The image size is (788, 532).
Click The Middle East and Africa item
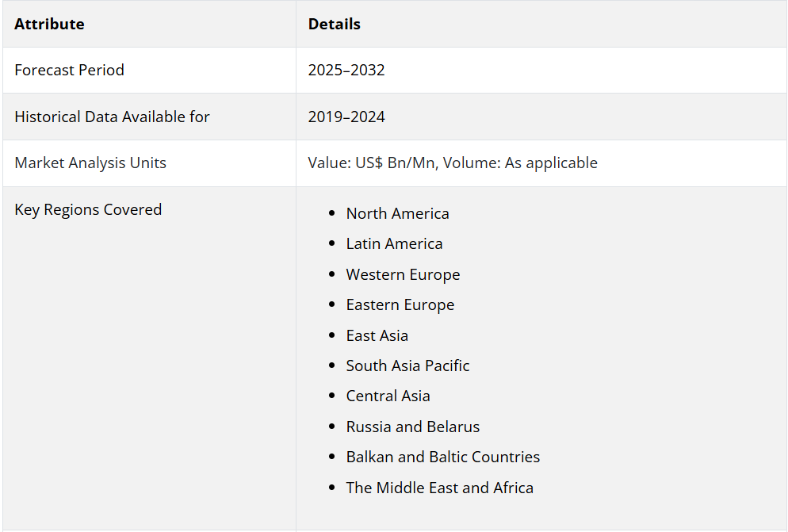[x=440, y=488]
